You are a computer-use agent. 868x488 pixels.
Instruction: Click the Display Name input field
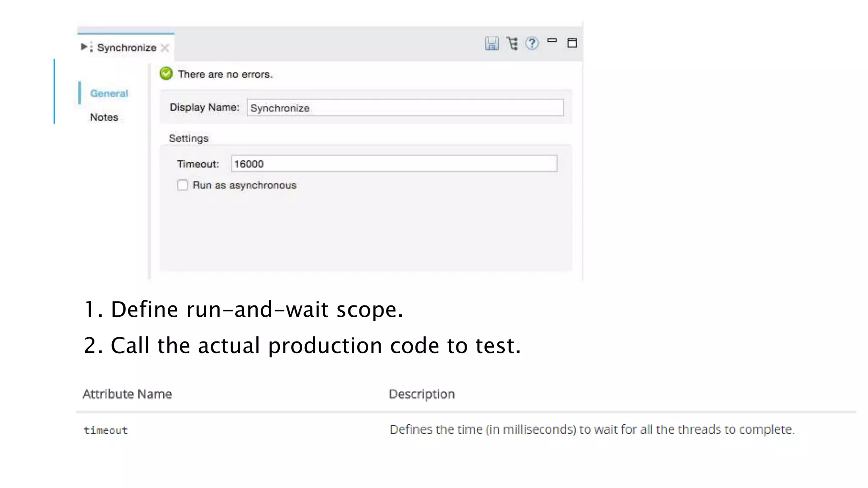coord(405,108)
